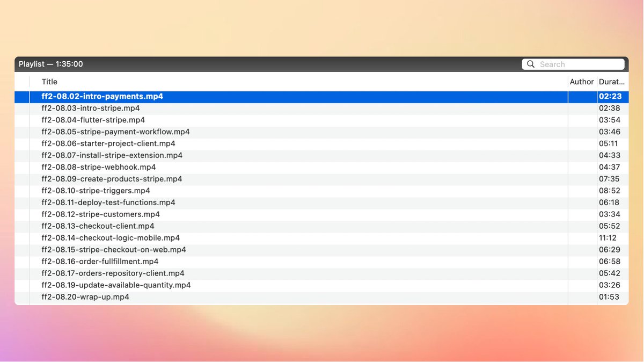Viewport: 644px width, 362px height.
Task: Sort the playlist by the Title column
Action: 49,82
